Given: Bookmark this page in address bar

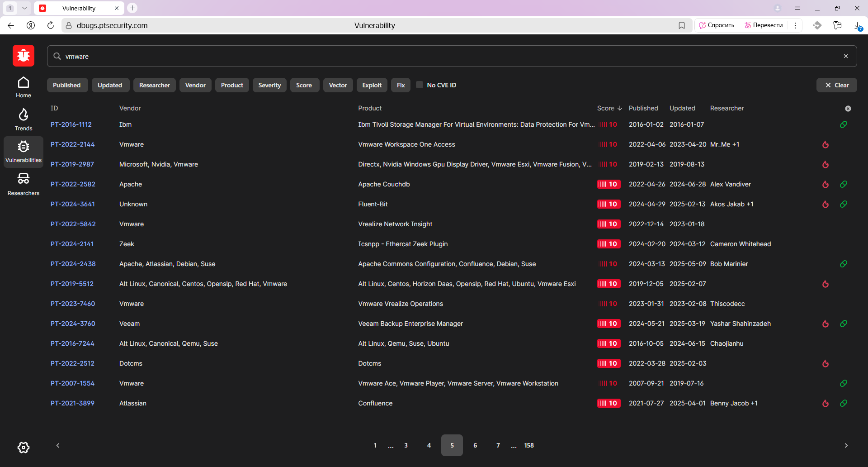Looking at the screenshot, I should [x=682, y=25].
